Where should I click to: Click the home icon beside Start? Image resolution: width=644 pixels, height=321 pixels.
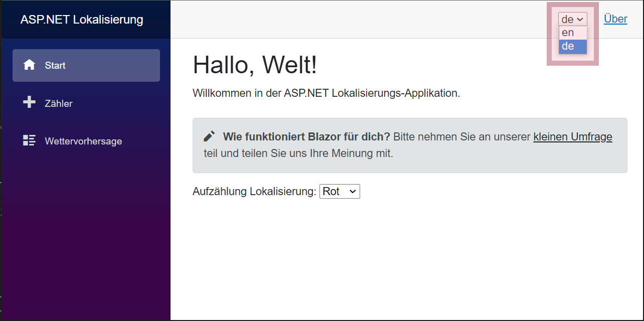coord(30,65)
